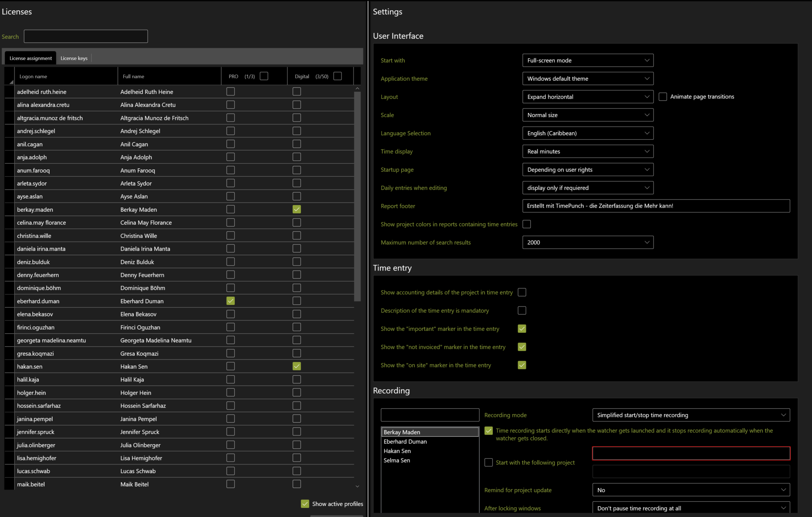Check the PRO column header checkbox
The image size is (812, 517).
click(264, 76)
